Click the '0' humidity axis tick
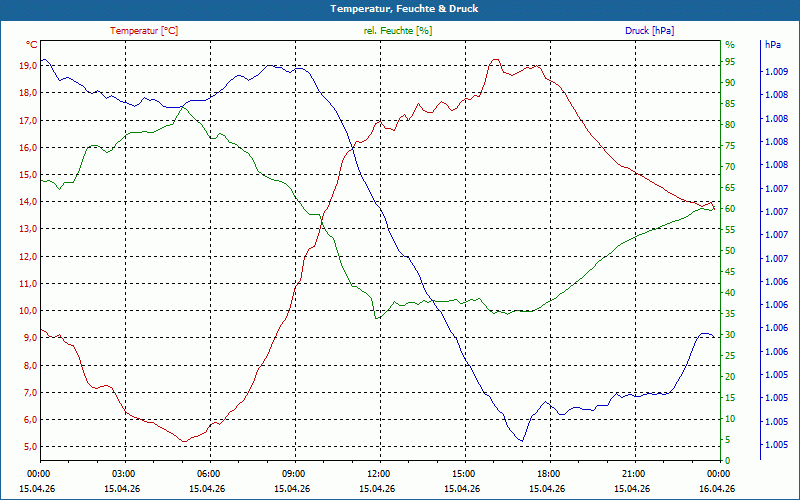This screenshot has width=800, height=500. click(728, 461)
